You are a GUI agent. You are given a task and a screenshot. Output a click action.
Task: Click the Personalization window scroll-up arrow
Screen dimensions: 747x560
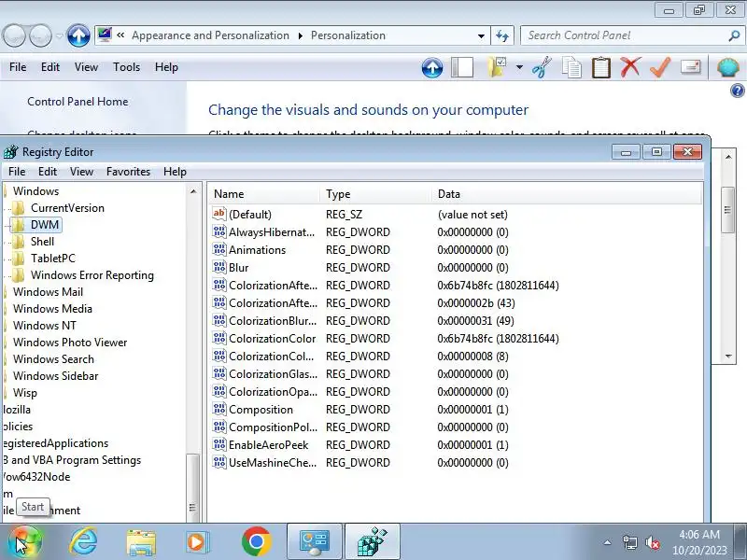pos(728,157)
